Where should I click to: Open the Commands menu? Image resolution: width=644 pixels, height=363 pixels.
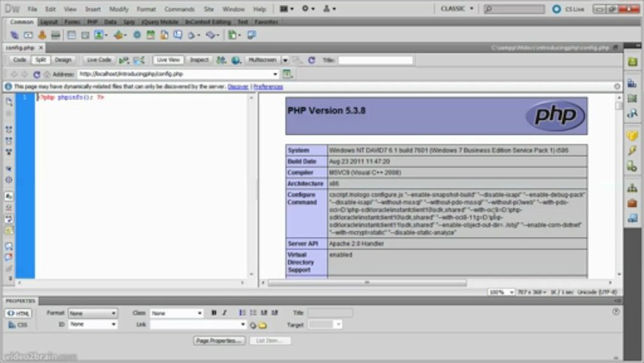pos(179,9)
